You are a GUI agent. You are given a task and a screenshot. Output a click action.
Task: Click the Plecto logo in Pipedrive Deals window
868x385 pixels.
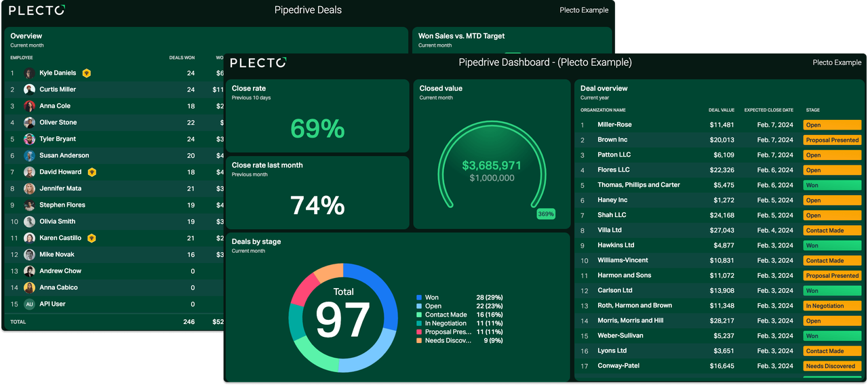(x=37, y=10)
